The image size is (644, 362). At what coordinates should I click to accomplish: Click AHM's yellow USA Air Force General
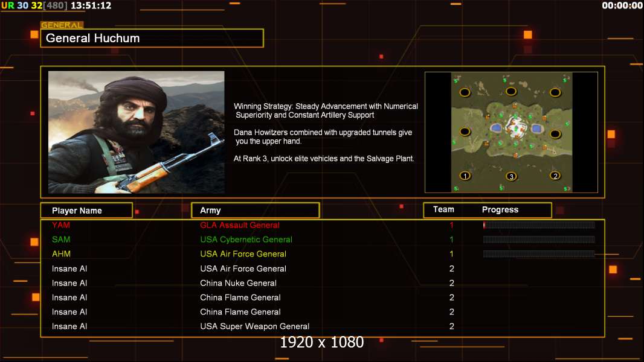(x=243, y=254)
